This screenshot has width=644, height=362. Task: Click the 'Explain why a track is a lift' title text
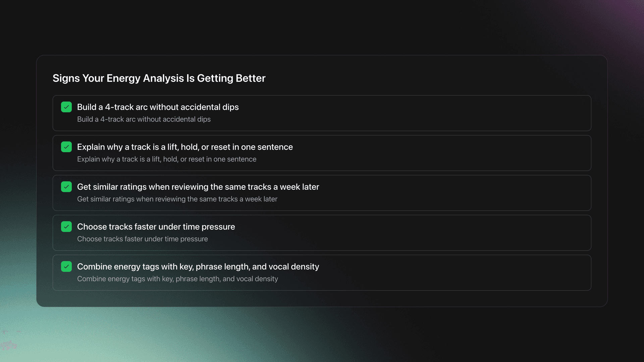[185, 147]
